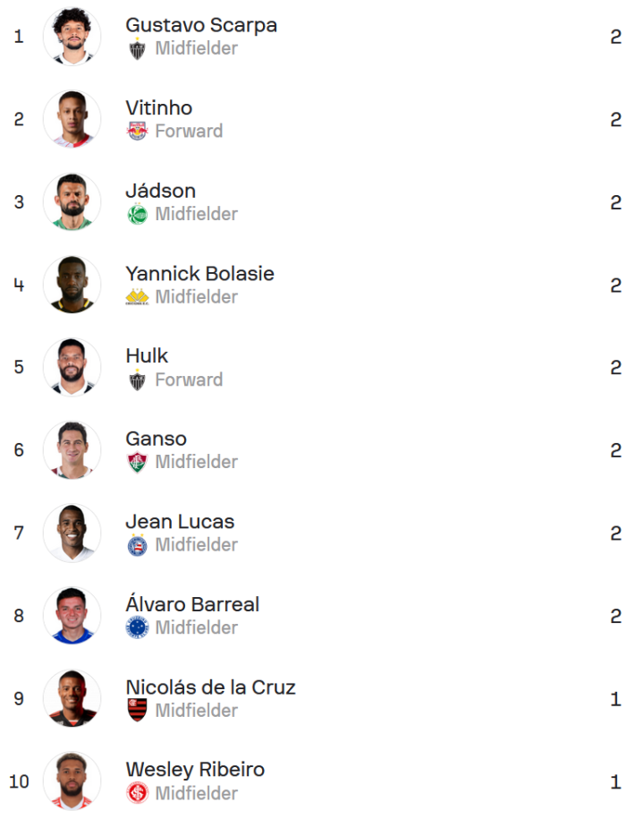Screen dimensions: 644x819
Task: Select Álvaro Barreal's name
Action: tap(192, 605)
